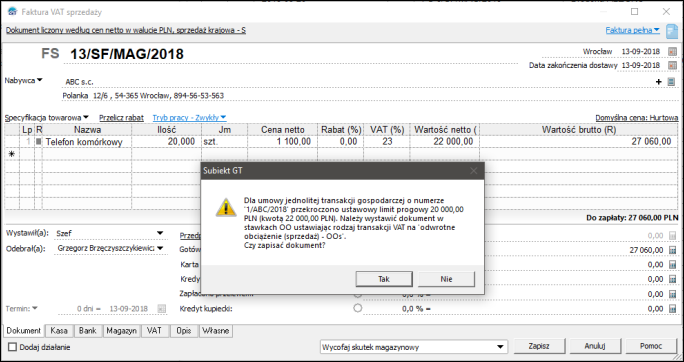Open the Magazyn tab
The height and width of the screenshot is (362, 684).
coord(122,331)
